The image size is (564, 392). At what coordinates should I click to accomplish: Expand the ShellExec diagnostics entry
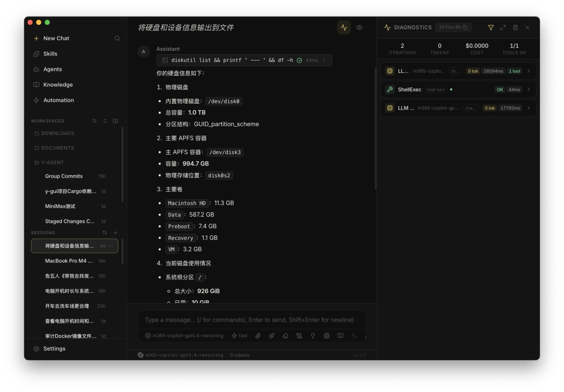point(458,89)
